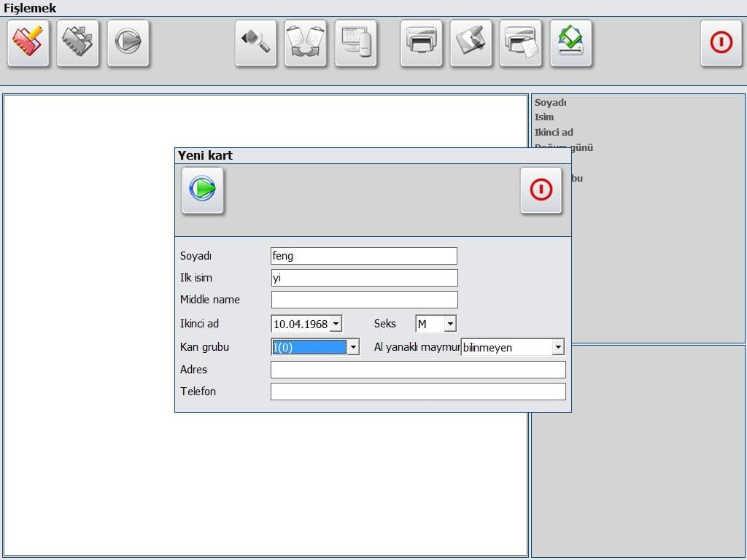This screenshot has height=560, width=747.
Task: Open the Kan grubu dropdown
Action: [353, 347]
